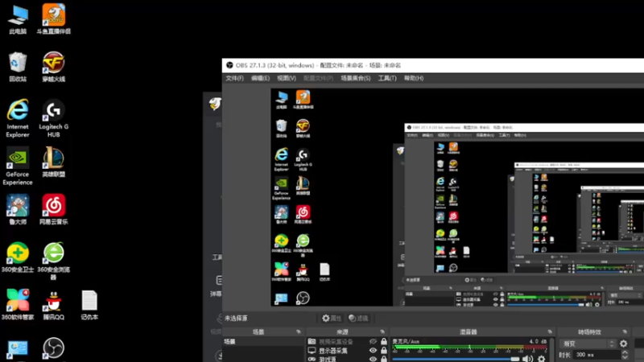The width and height of the screenshot is (644, 362).
Task: Open the 渐变 transition type dropdown
Action: [588, 343]
